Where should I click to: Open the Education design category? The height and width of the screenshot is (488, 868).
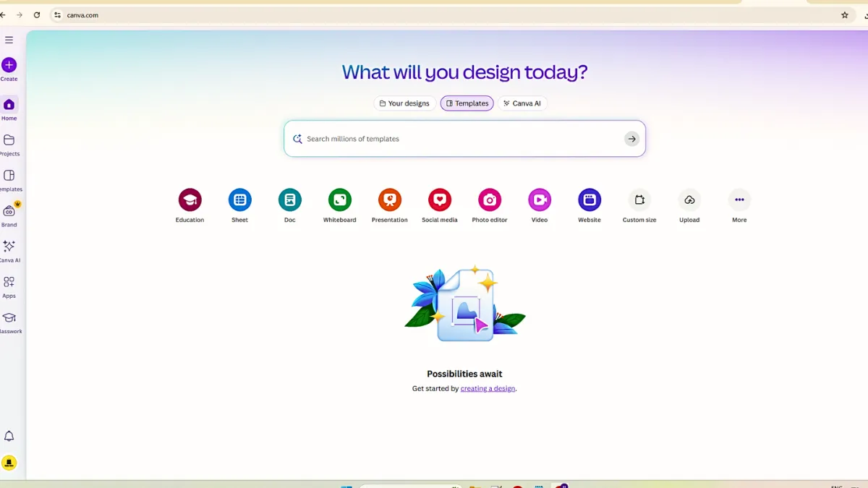[x=190, y=200]
